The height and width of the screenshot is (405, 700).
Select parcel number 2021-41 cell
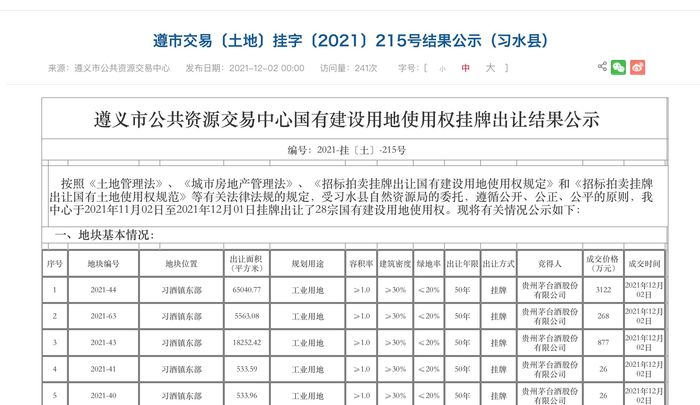(103, 368)
